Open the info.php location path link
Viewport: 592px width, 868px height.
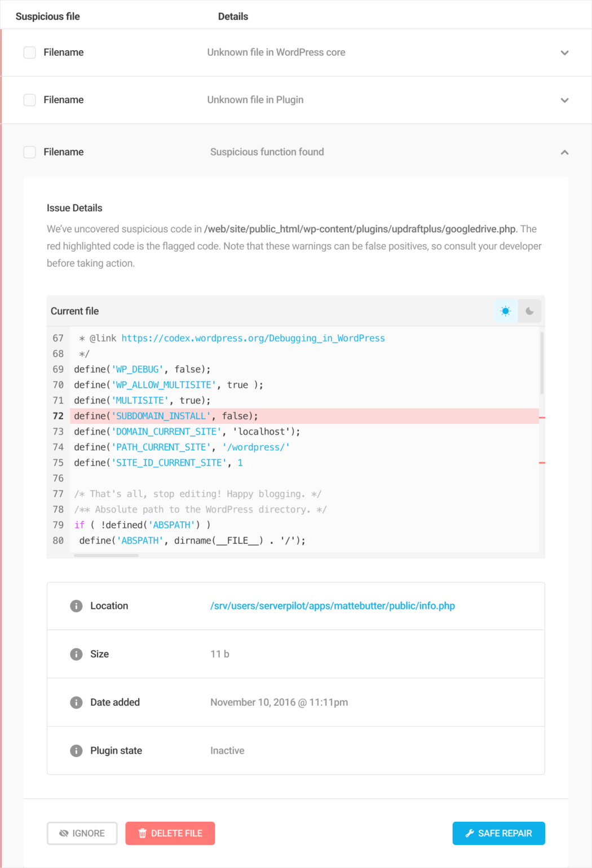tap(333, 606)
